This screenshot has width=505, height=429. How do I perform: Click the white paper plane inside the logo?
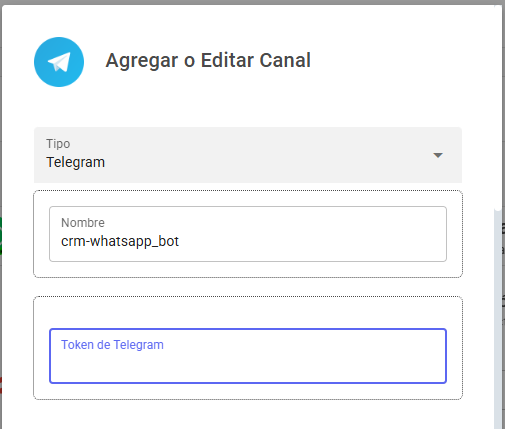click(x=59, y=62)
